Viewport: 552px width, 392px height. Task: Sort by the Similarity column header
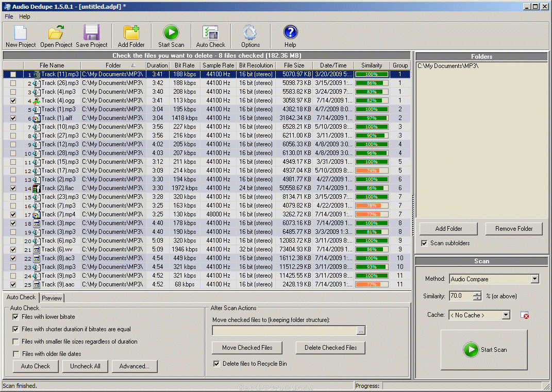[372, 65]
